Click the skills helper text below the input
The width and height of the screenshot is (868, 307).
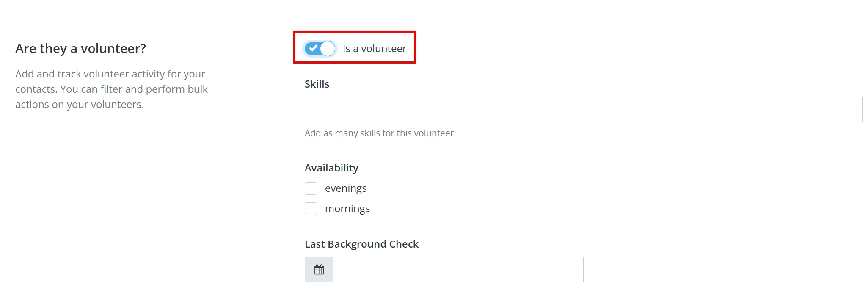coord(380,133)
